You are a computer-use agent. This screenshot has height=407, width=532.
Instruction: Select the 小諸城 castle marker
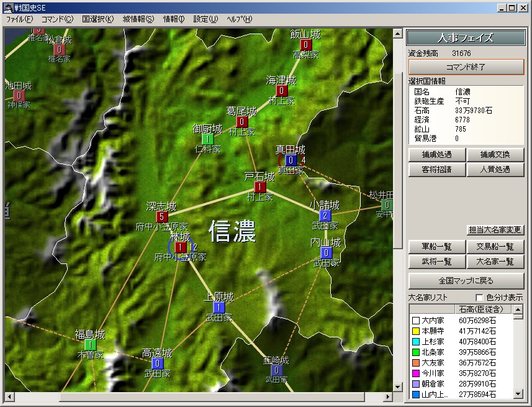tap(325, 216)
